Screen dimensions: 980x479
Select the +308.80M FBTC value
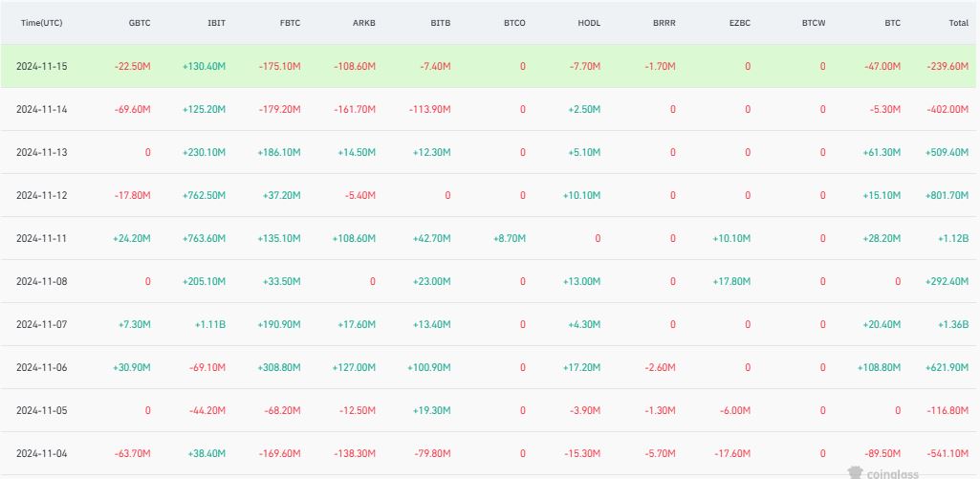pyautogui.click(x=279, y=367)
